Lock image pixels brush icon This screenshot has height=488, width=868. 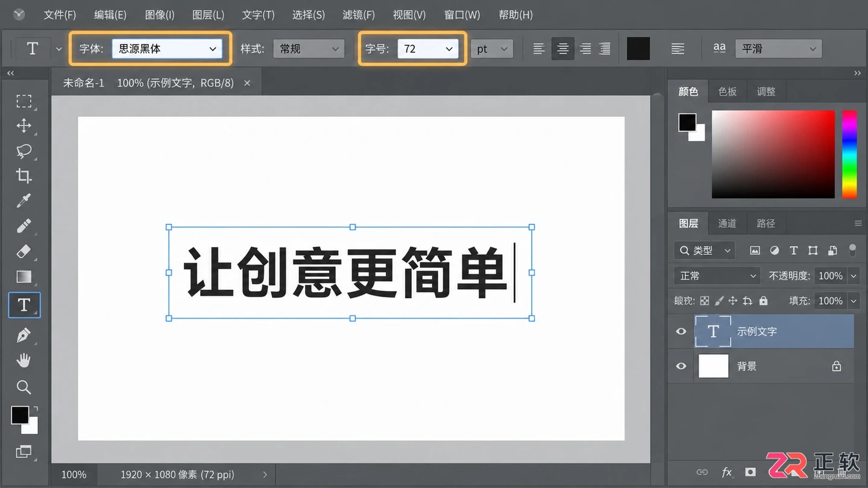coord(719,301)
